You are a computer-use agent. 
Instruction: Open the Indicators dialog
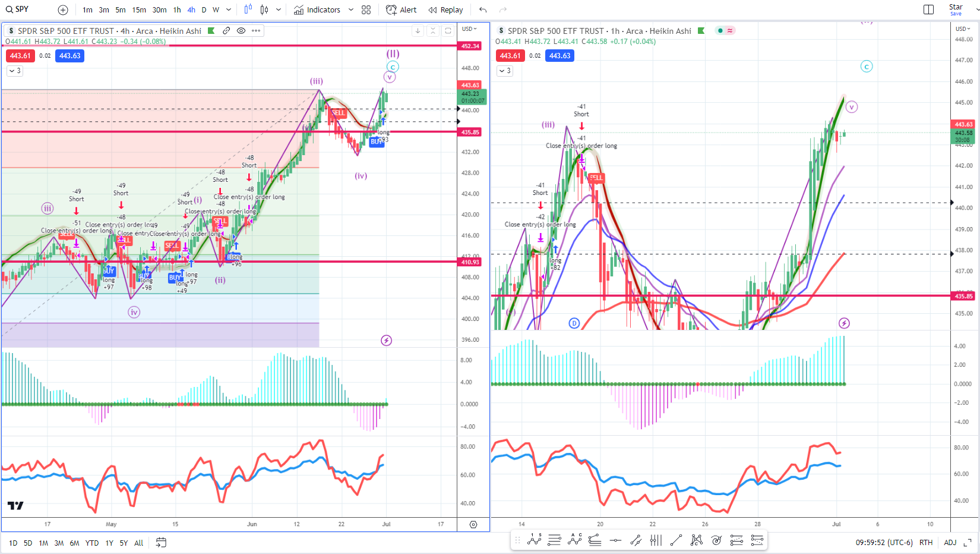(317, 10)
